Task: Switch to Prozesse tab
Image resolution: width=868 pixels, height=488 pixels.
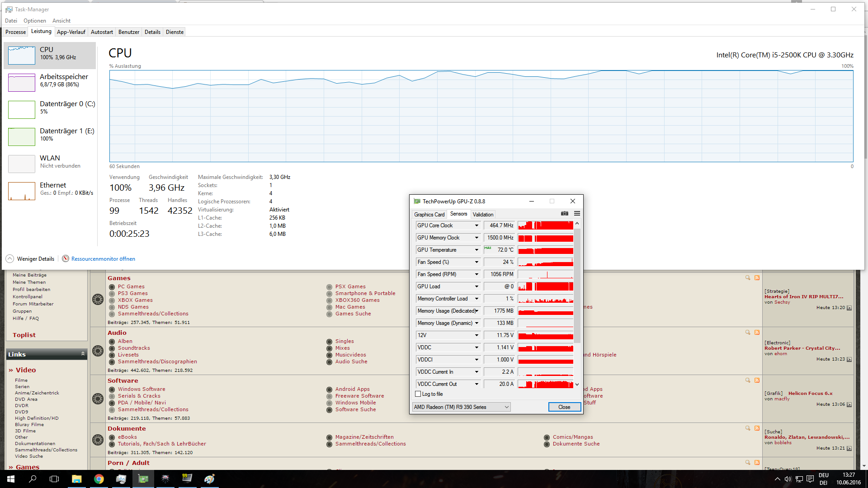Action: click(x=16, y=32)
